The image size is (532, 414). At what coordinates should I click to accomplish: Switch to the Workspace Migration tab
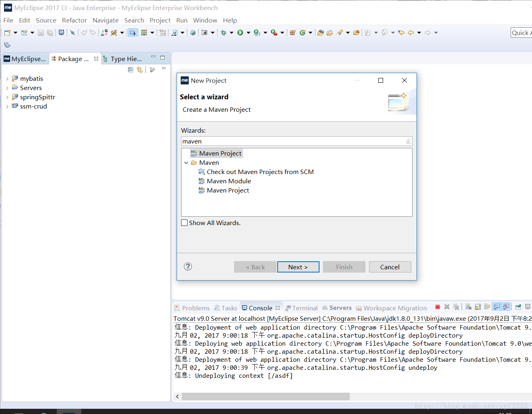point(391,308)
